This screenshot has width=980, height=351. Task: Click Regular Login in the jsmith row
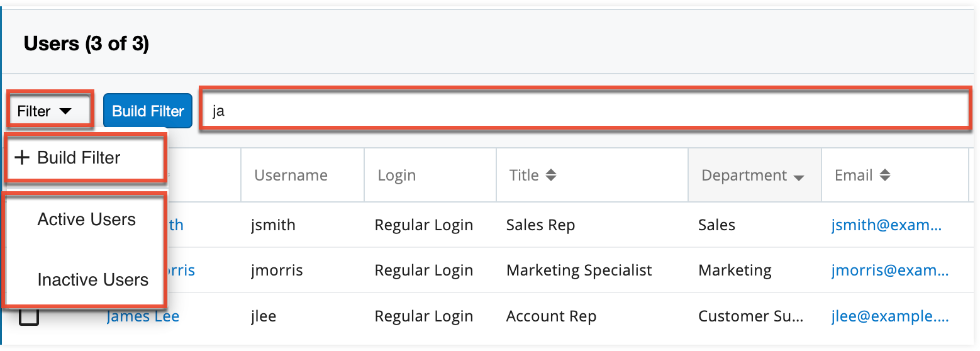pos(423,225)
